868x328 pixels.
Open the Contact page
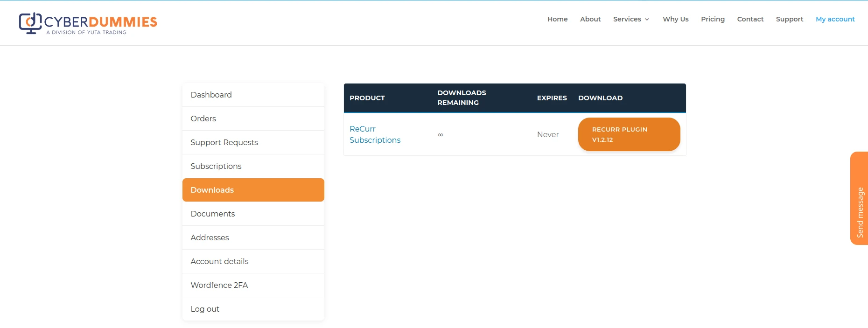pos(750,19)
